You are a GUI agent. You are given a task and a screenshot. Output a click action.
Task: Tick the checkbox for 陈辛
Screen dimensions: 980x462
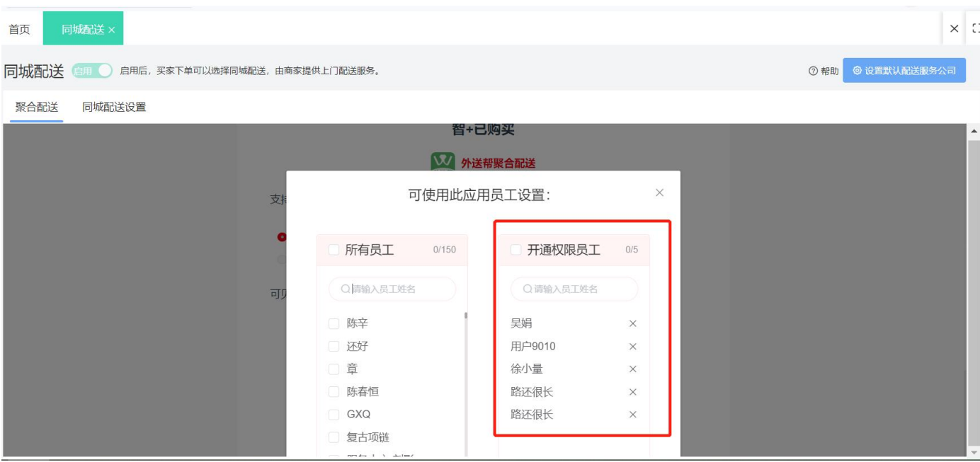[334, 324]
